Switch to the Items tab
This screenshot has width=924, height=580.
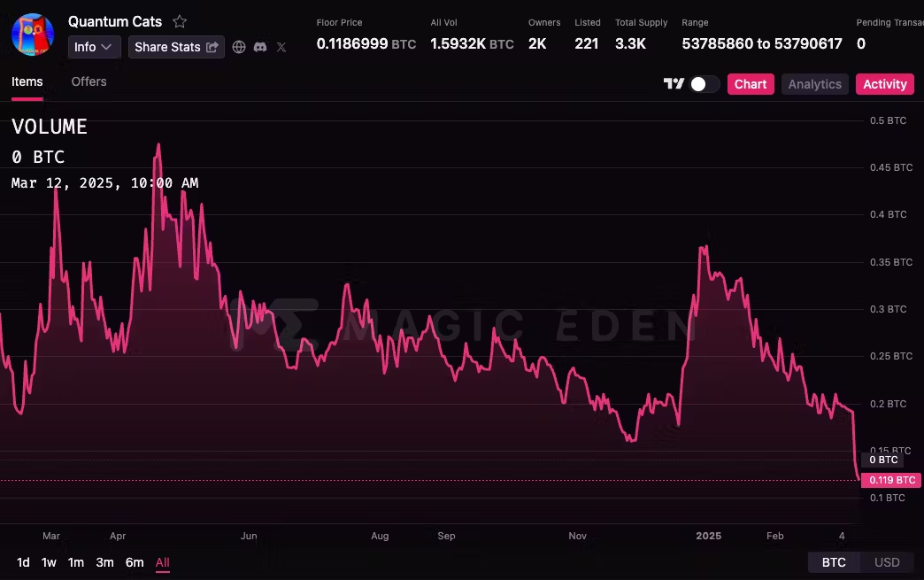pyautogui.click(x=27, y=82)
